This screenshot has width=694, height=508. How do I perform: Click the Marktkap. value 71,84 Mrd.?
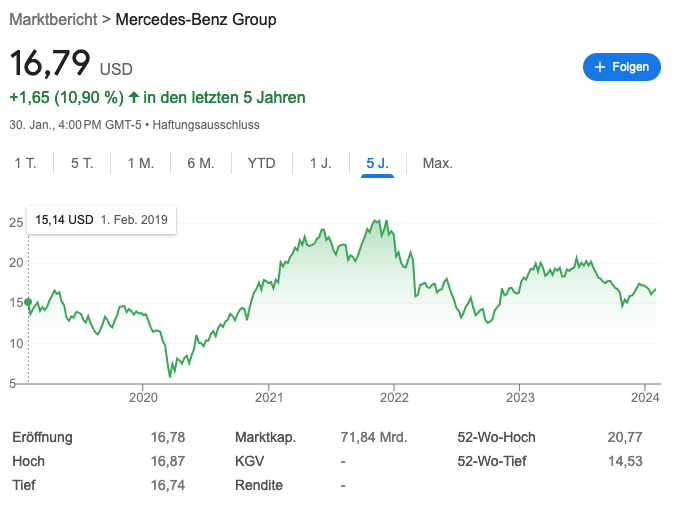point(372,437)
